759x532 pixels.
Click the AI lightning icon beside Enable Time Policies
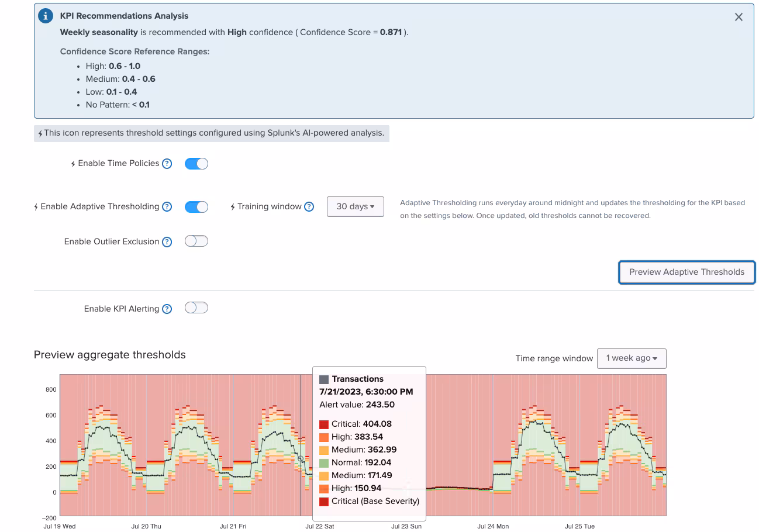73,164
